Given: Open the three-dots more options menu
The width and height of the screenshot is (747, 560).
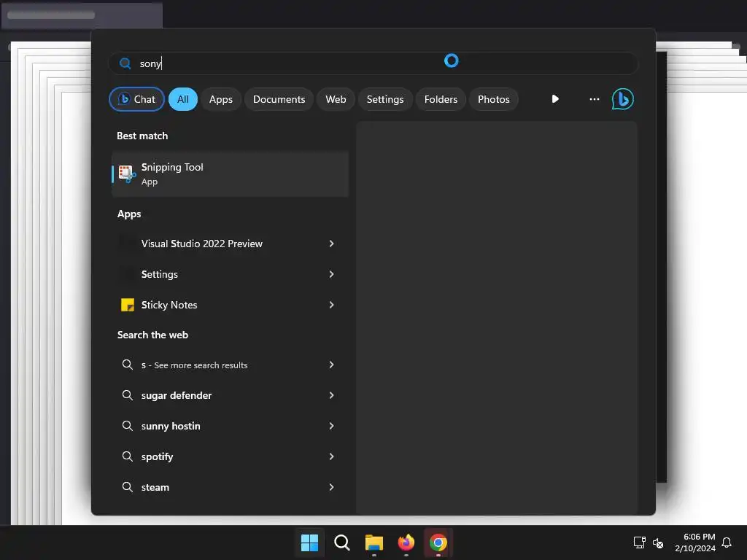Looking at the screenshot, I should tap(594, 99).
